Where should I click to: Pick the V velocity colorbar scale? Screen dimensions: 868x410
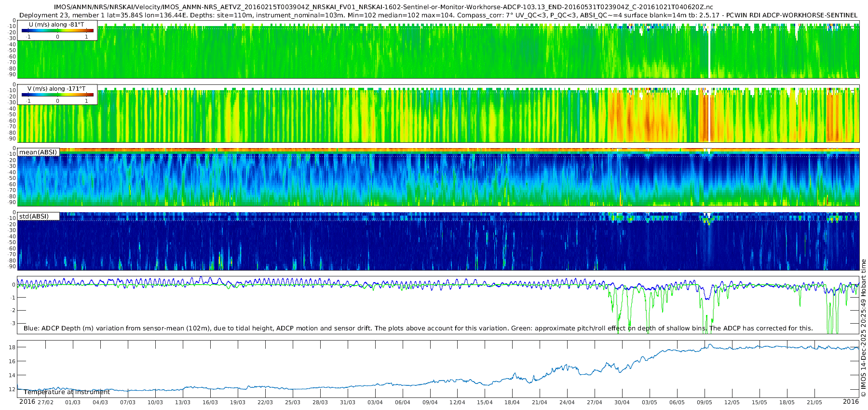[57, 95]
